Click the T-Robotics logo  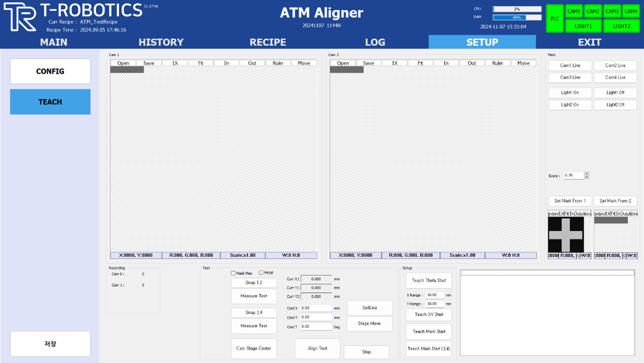(20, 17)
